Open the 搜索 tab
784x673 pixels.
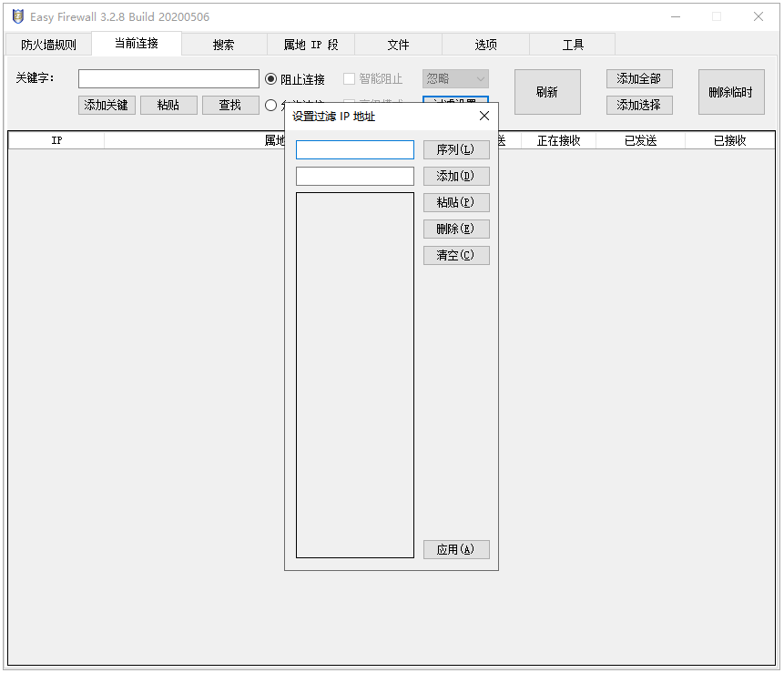(x=223, y=45)
